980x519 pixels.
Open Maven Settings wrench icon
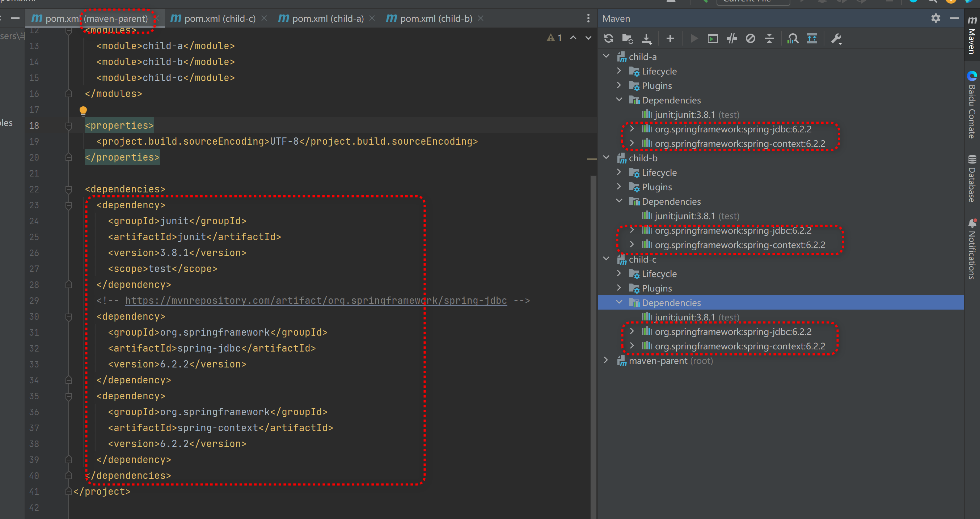836,39
